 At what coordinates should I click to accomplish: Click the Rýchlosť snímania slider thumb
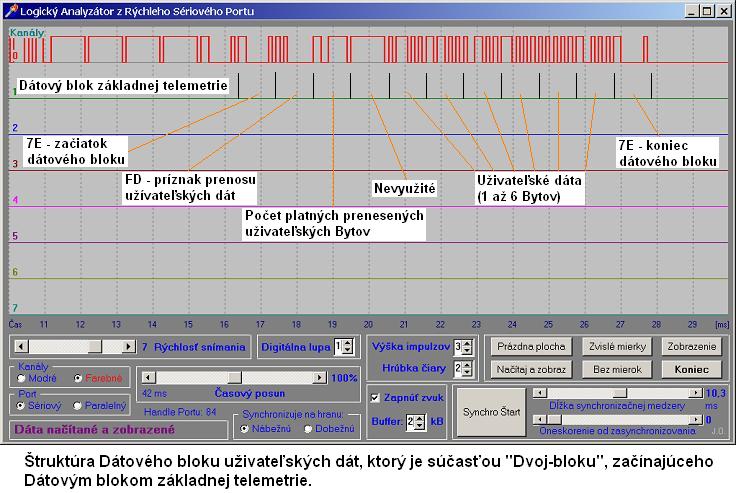(x=95, y=347)
